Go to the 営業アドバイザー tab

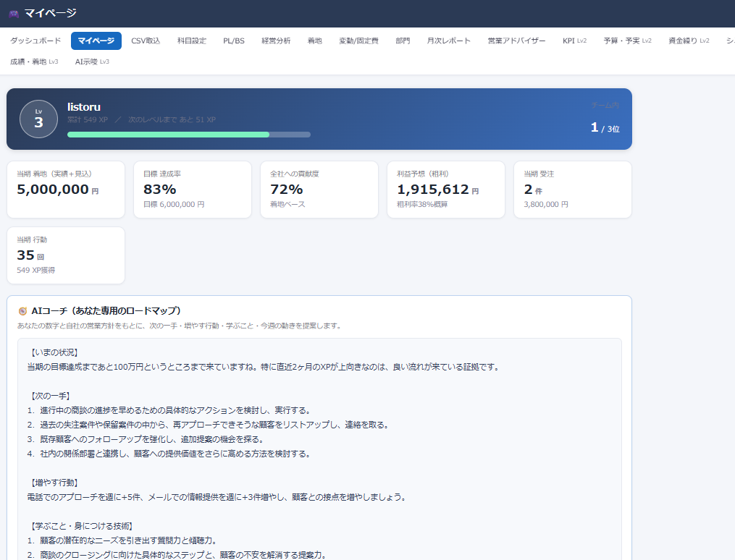[x=516, y=41]
